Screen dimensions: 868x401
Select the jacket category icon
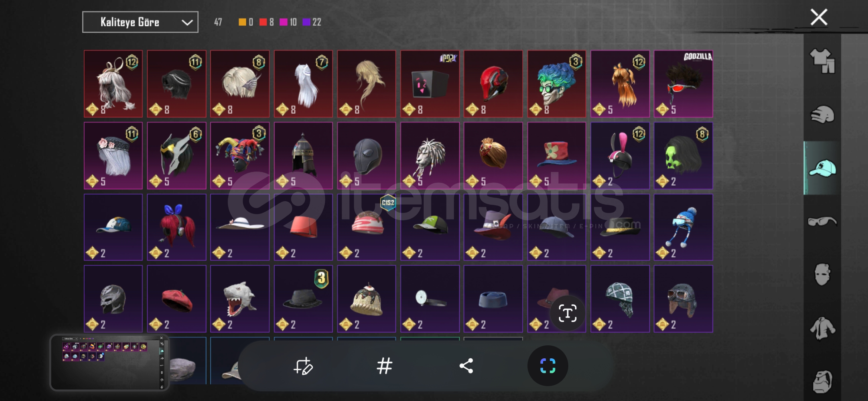click(x=822, y=328)
